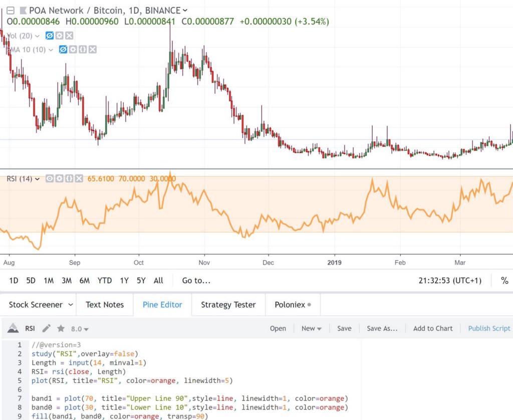
Task: Click the RSI value 65.6100 in legend
Action: tap(101, 179)
